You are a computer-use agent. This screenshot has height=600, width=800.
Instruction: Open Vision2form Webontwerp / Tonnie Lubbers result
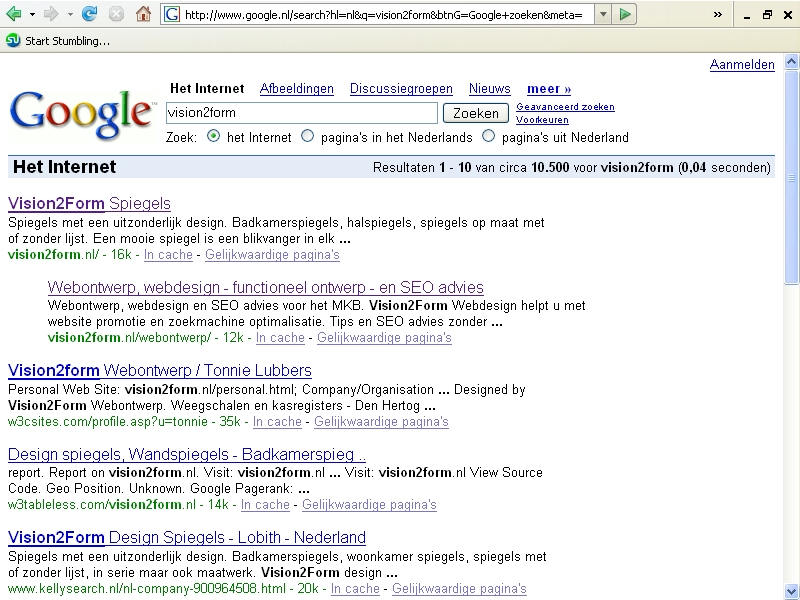160,370
